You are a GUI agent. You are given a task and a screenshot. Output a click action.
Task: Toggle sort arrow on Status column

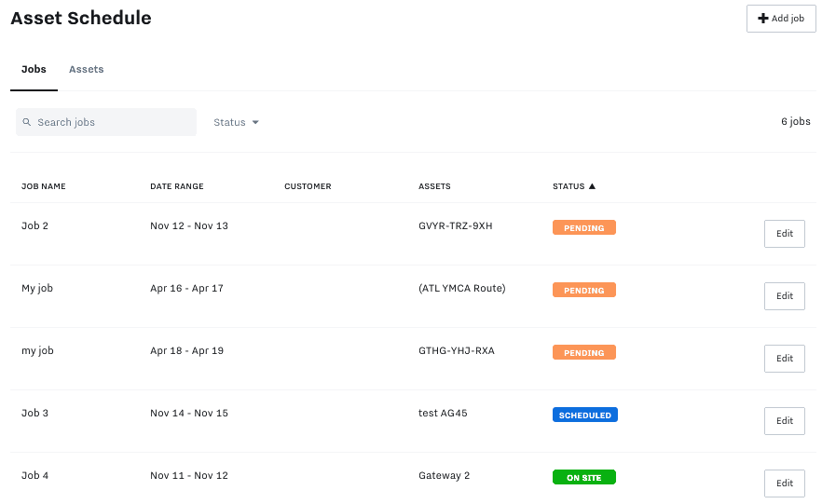(592, 186)
